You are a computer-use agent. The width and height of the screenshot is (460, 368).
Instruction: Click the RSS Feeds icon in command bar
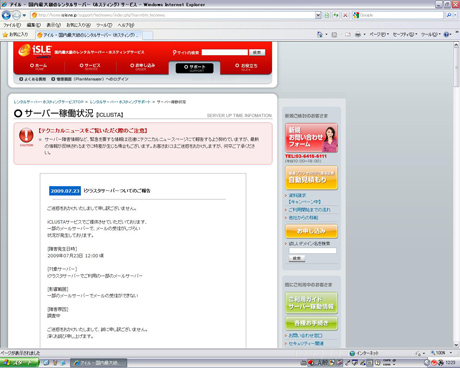pos(334,34)
